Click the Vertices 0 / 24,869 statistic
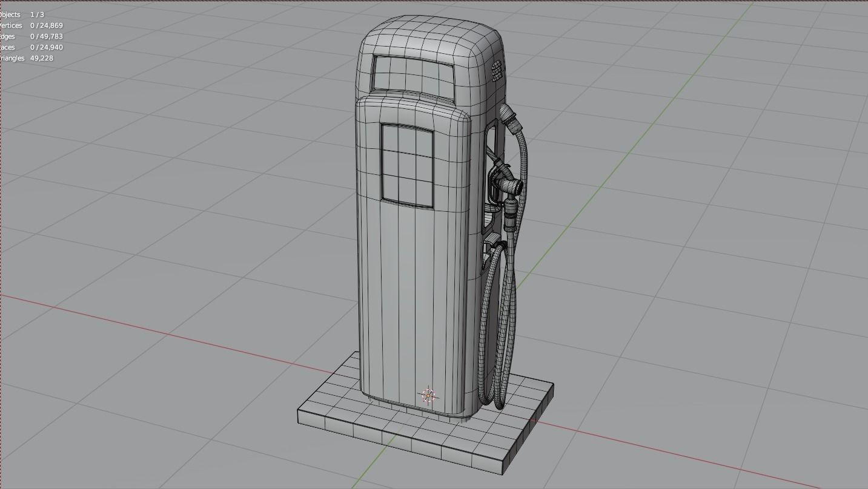The width and height of the screenshot is (868, 489). point(31,25)
